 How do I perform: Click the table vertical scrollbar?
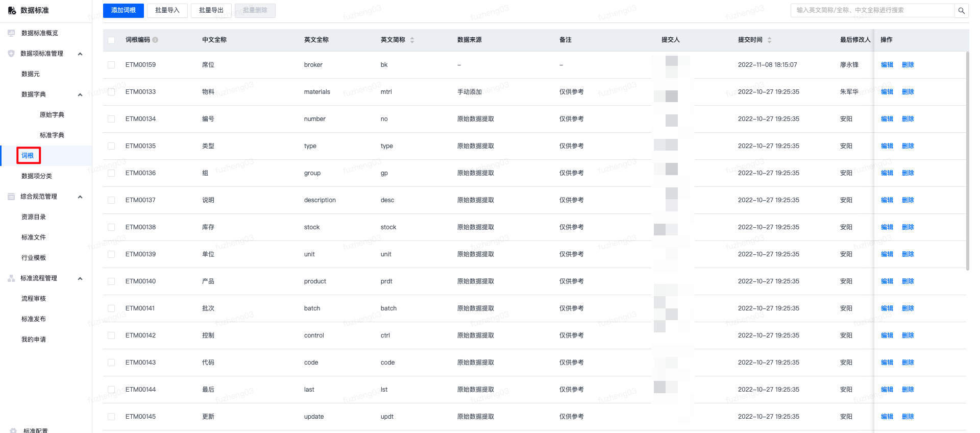click(967, 161)
